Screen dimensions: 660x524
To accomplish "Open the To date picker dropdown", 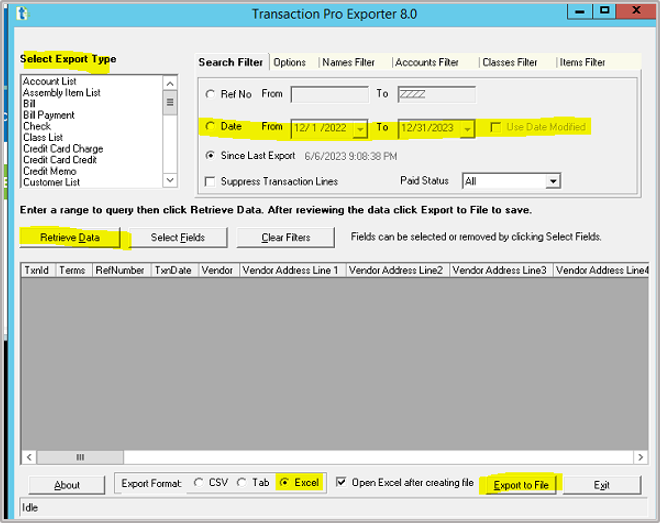I will click(x=467, y=129).
